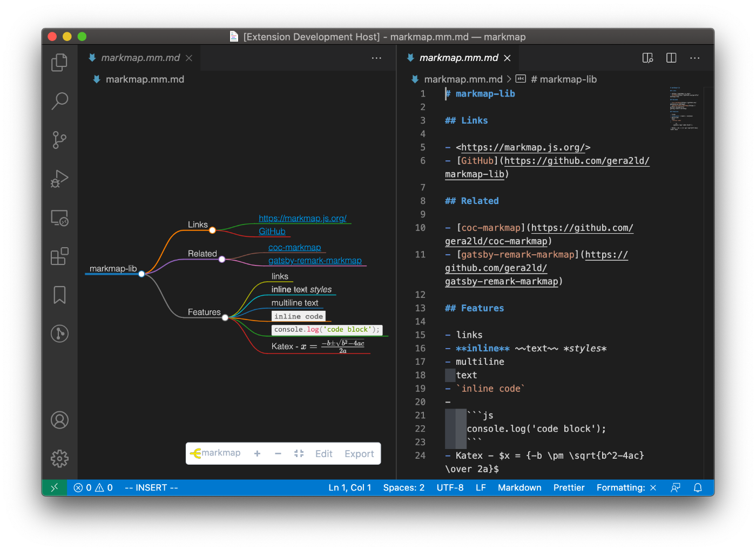The image size is (756, 551).
Task: Switch to the left markmap.mm.md tab
Action: point(140,58)
